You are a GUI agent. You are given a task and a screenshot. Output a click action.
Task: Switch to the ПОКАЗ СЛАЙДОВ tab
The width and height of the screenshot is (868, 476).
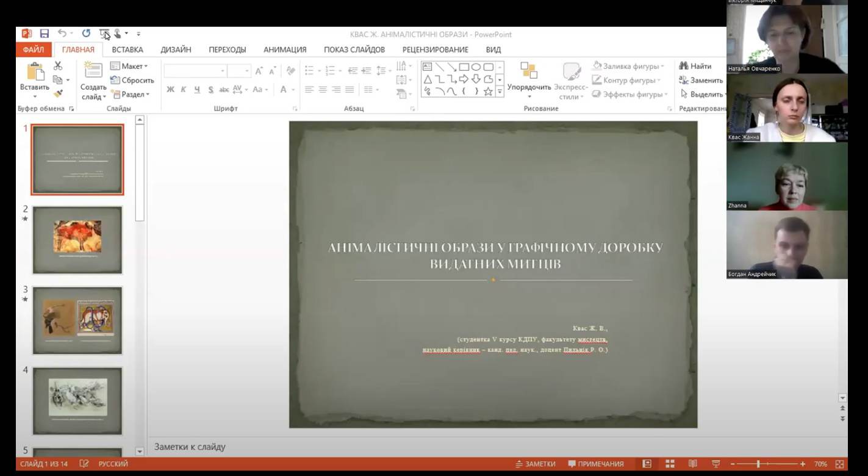pos(354,49)
